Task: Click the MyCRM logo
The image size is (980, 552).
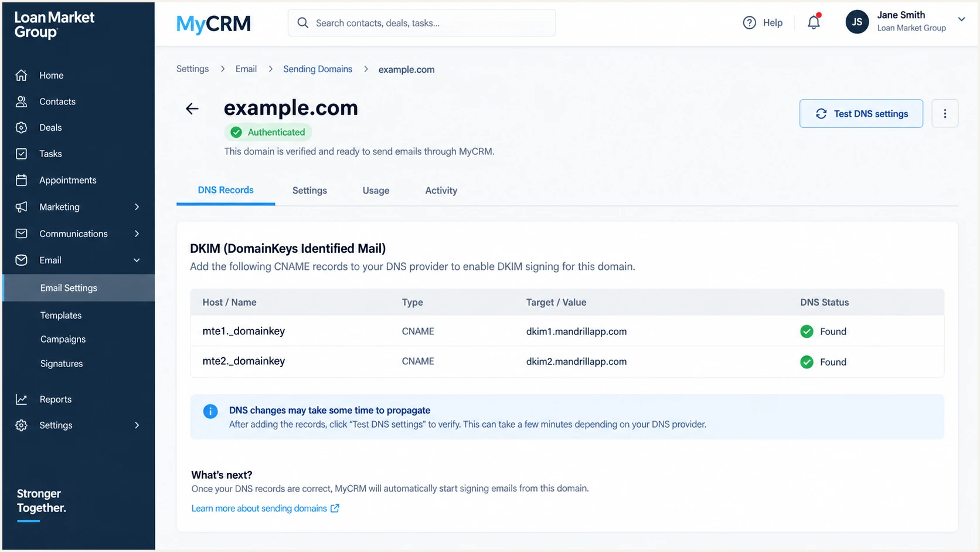Action: coord(213,23)
